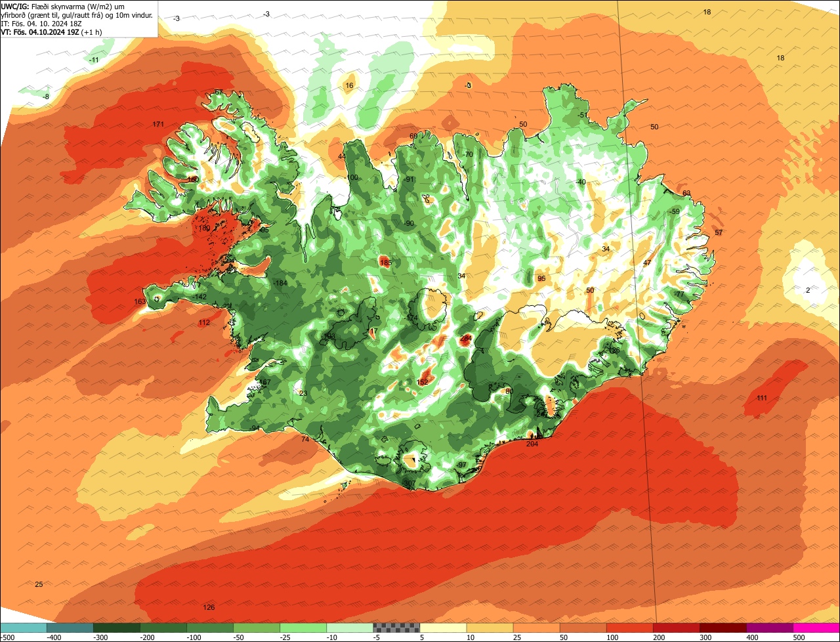Click the value label 185 in central Iceland
Screen dimensions: 840x642
pos(386,263)
